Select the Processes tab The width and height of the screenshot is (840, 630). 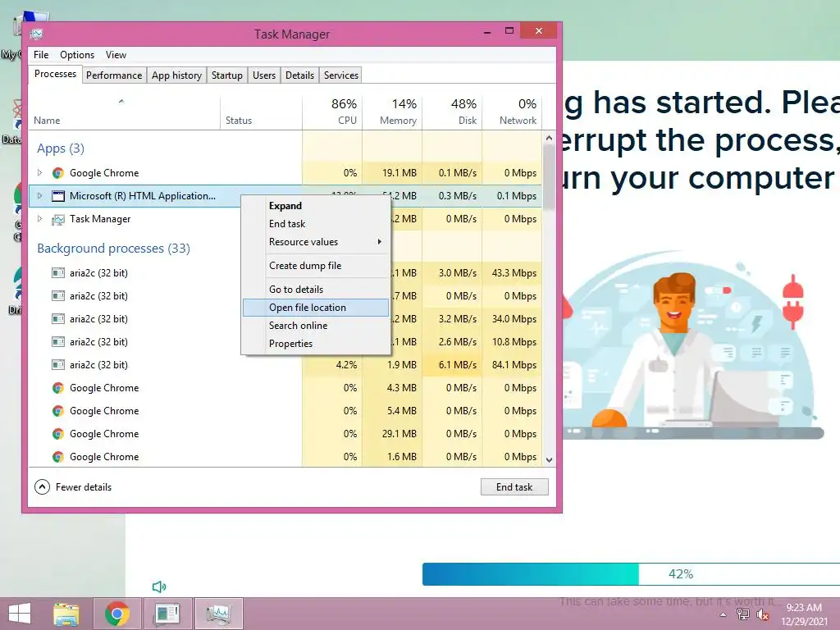pos(55,74)
